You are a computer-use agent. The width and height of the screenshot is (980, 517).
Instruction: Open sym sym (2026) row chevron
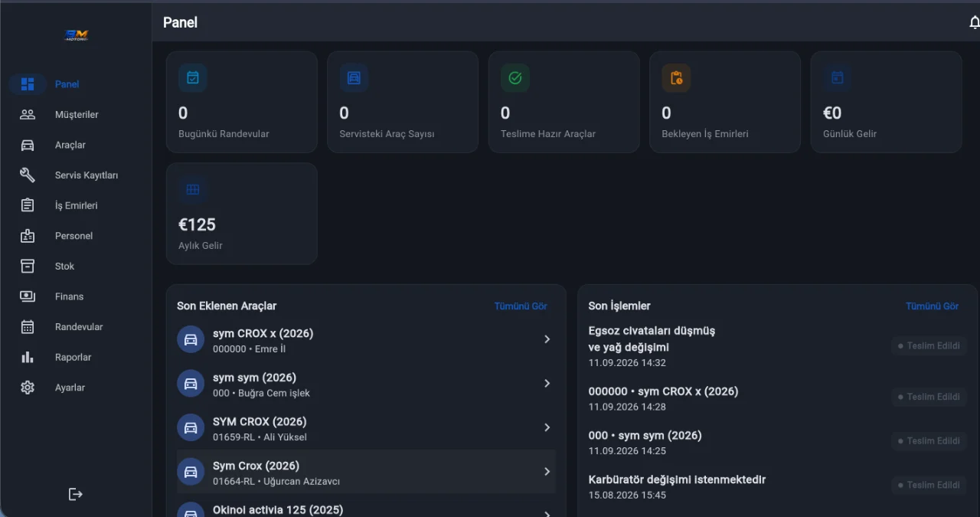click(547, 383)
